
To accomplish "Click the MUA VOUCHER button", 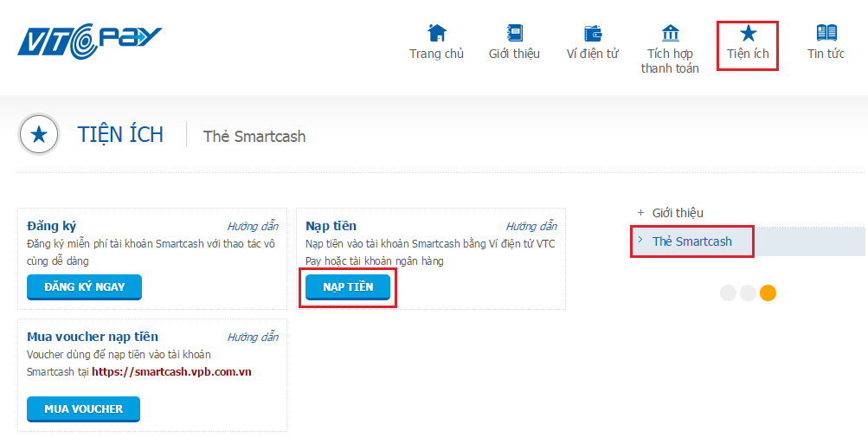I will [84, 409].
